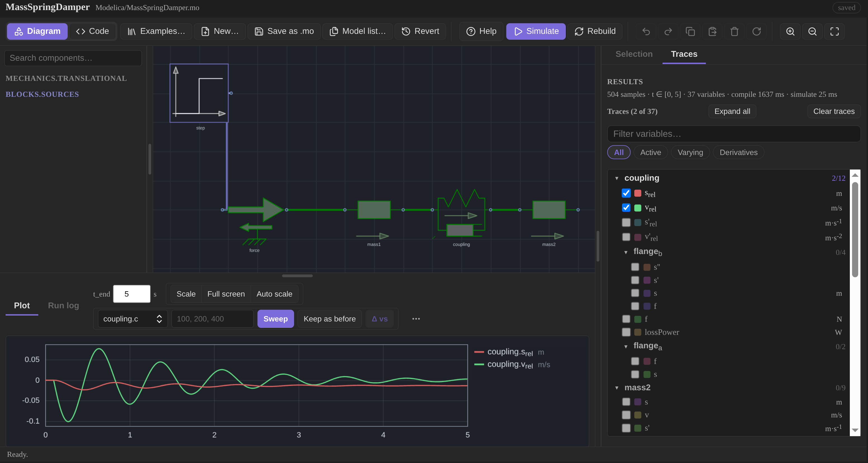868x463 pixels.
Task: Click the fit-to-screen icon
Action: tap(834, 31)
